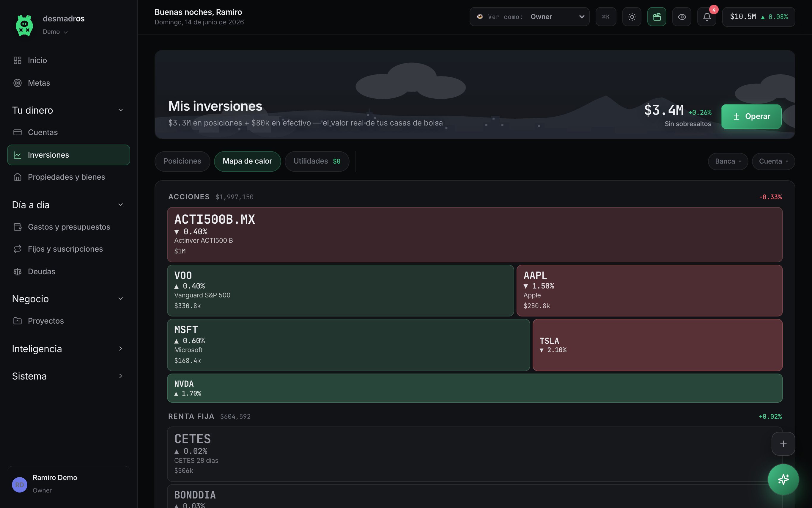This screenshot has height=508, width=812.
Task: Toggle amounts visibility with eye icon
Action: pos(682,17)
